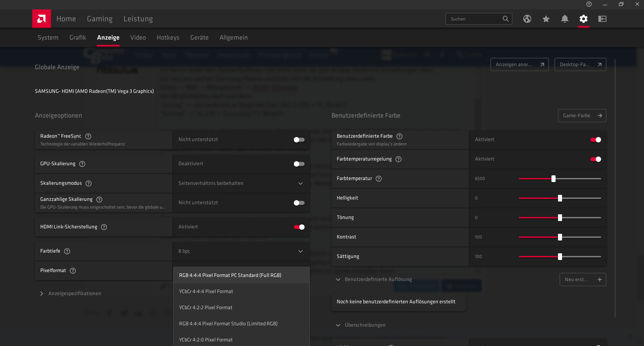
Task: Disable HDMI Link-Sicherstellung toggle
Action: (299, 227)
